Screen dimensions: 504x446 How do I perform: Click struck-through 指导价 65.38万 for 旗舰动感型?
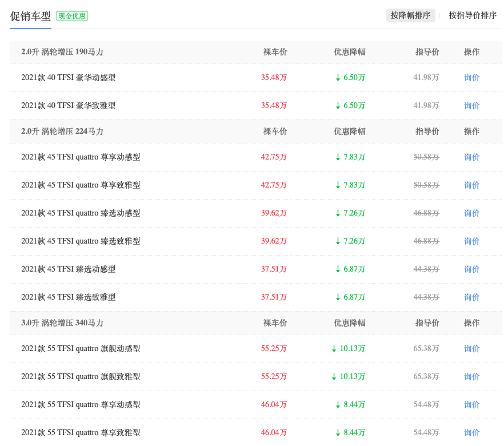click(426, 349)
